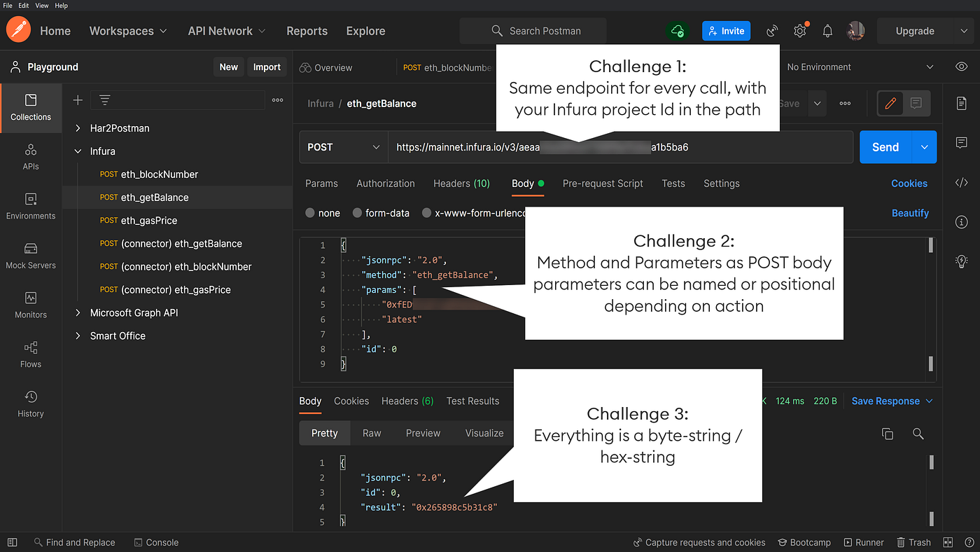
Task: Open the sync status cloud icon
Action: click(x=677, y=31)
